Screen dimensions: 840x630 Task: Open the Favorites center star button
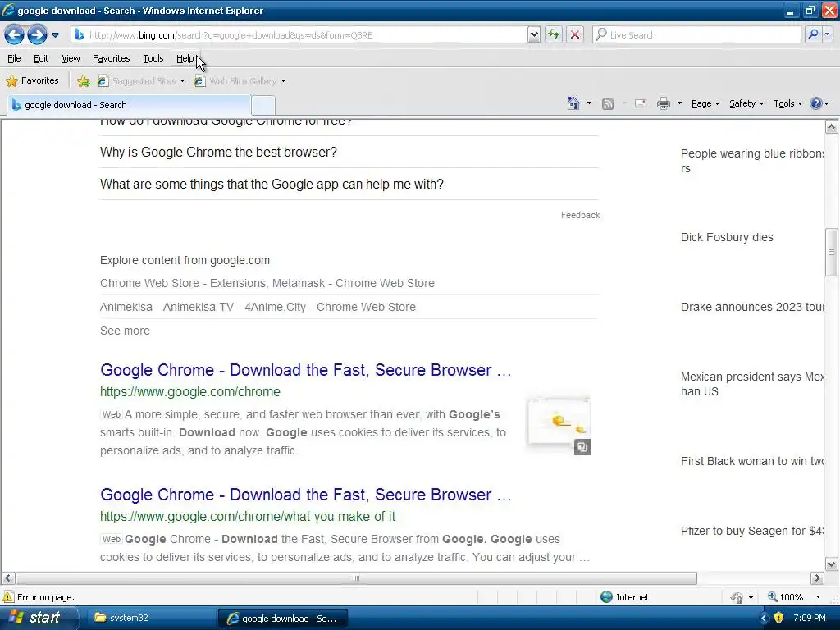point(32,81)
